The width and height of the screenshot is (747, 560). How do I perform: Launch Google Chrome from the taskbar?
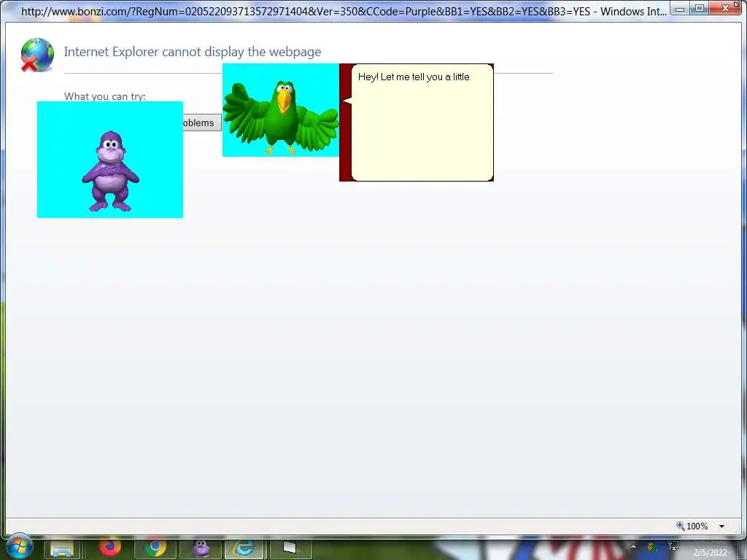(155, 548)
